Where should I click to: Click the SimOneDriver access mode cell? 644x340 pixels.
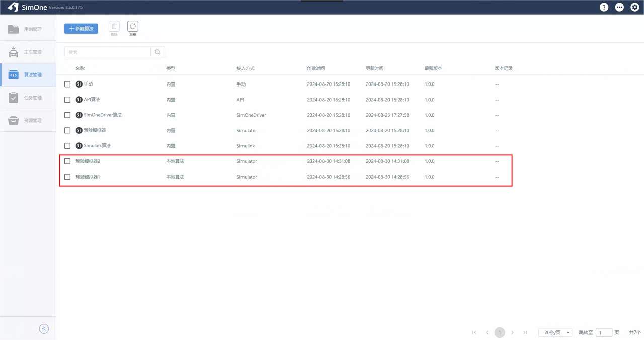click(x=251, y=115)
